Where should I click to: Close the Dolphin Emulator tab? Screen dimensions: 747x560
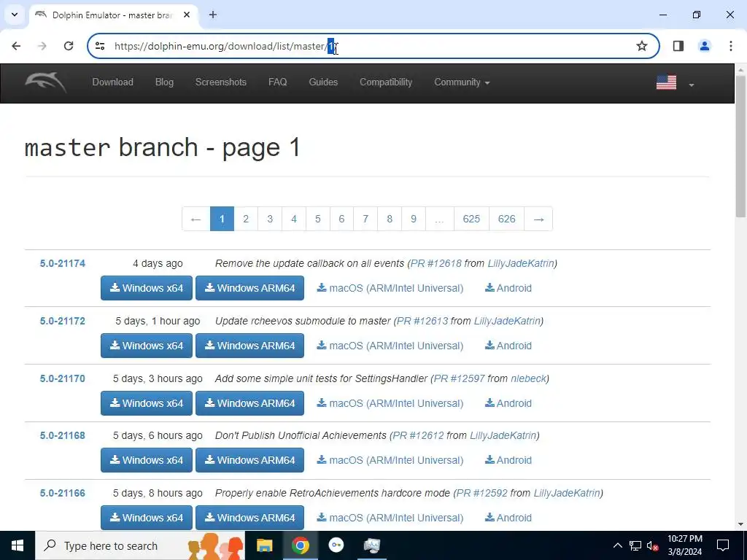pyautogui.click(x=187, y=15)
